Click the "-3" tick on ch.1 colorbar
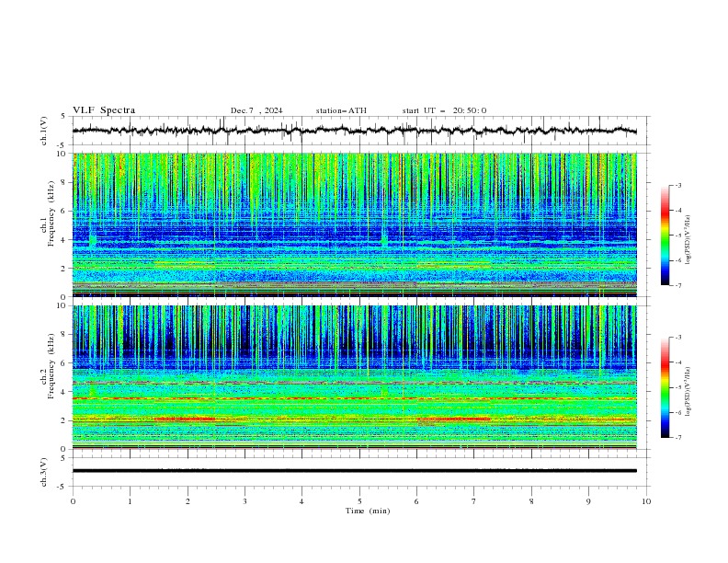 [x=677, y=185]
